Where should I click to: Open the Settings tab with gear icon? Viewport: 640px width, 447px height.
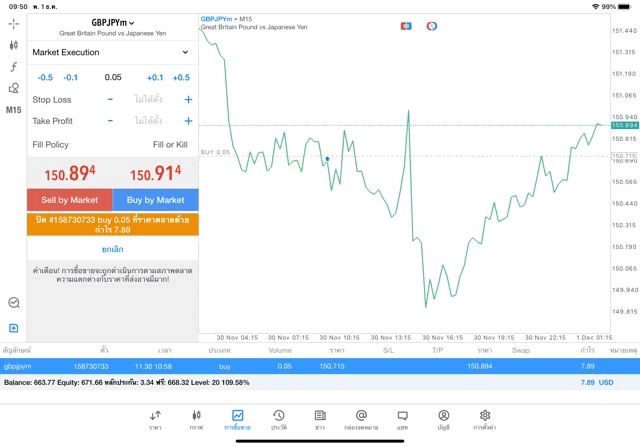pos(485,420)
